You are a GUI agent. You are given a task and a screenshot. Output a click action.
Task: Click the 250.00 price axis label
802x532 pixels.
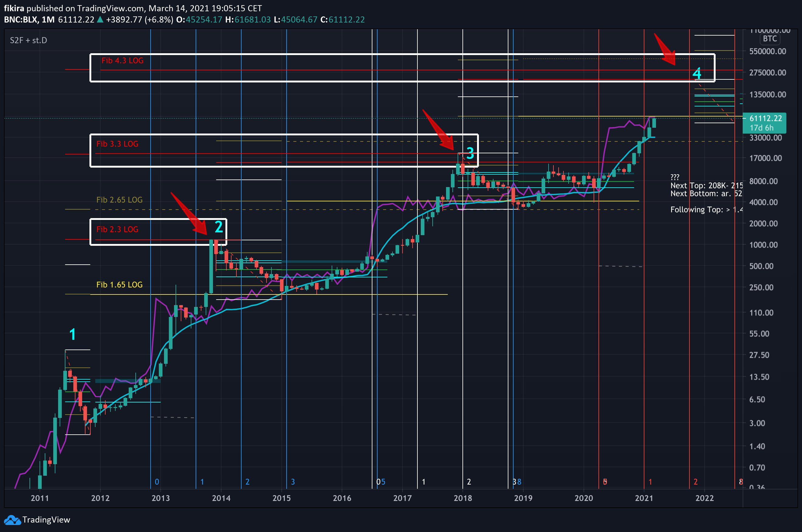(761, 287)
